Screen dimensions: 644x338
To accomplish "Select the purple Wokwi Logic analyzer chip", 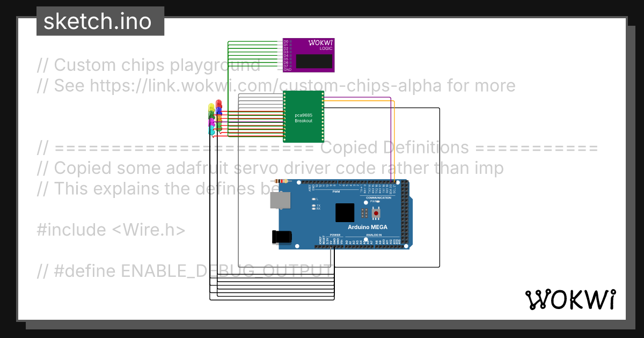I will point(309,55).
